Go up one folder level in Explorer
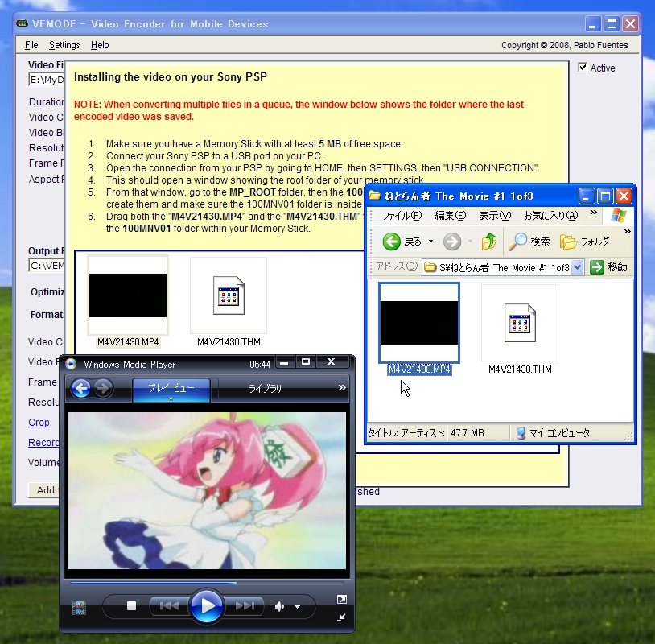This screenshot has width=655, height=644. point(488,242)
